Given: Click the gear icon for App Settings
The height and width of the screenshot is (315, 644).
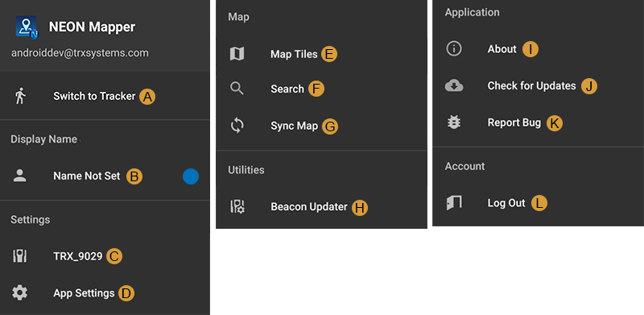Looking at the screenshot, I should pyautogui.click(x=19, y=292).
